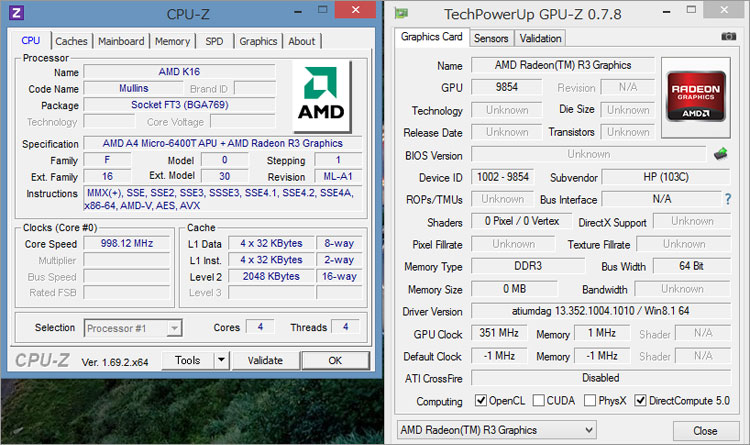Click the Device ID 1002 - 9854 field
This screenshot has width=750, height=445.
pyautogui.click(x=503, y=177)
